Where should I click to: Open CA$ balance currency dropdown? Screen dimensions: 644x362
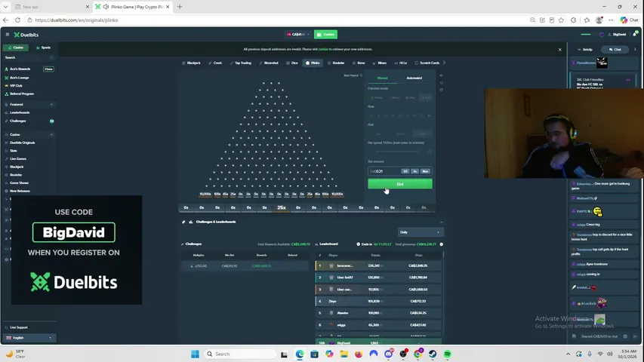(x=297, y=35)
